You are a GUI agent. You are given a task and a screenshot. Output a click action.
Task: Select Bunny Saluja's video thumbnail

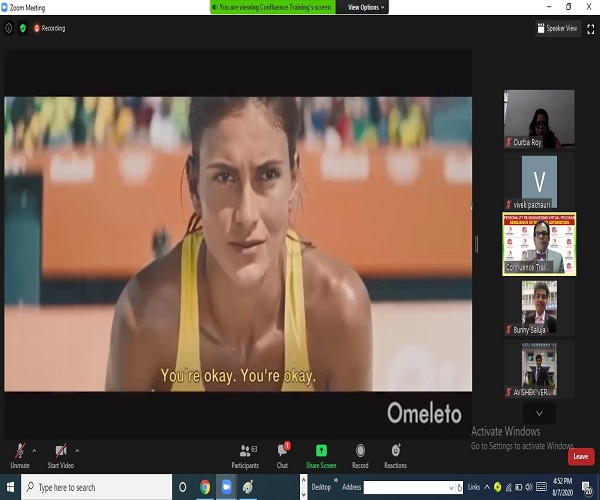tap(539, 307)
